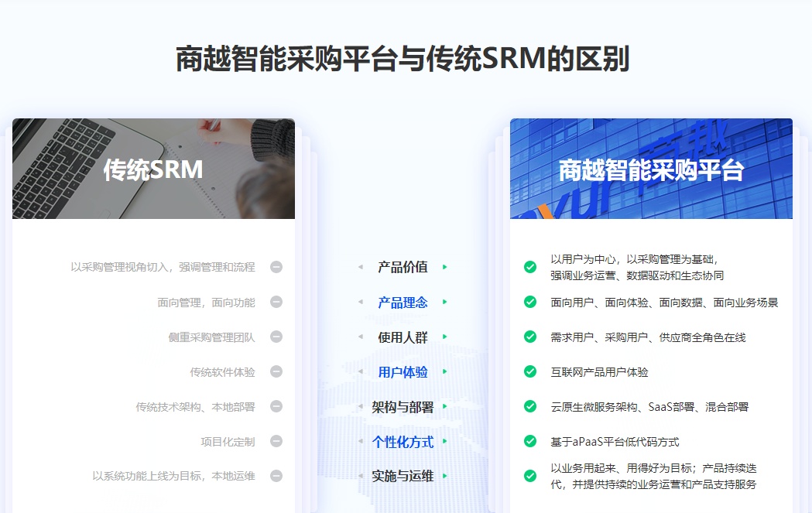This screenshot has width=812, height=513.
Task: Click gray left arrow before 产品价值
Action: [x=361, y=267]
